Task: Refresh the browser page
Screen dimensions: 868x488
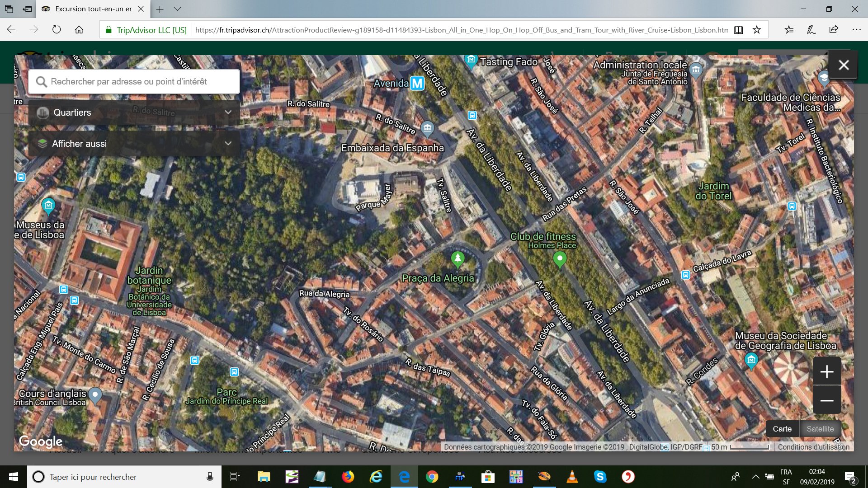Action: click(x=57, y=30)
